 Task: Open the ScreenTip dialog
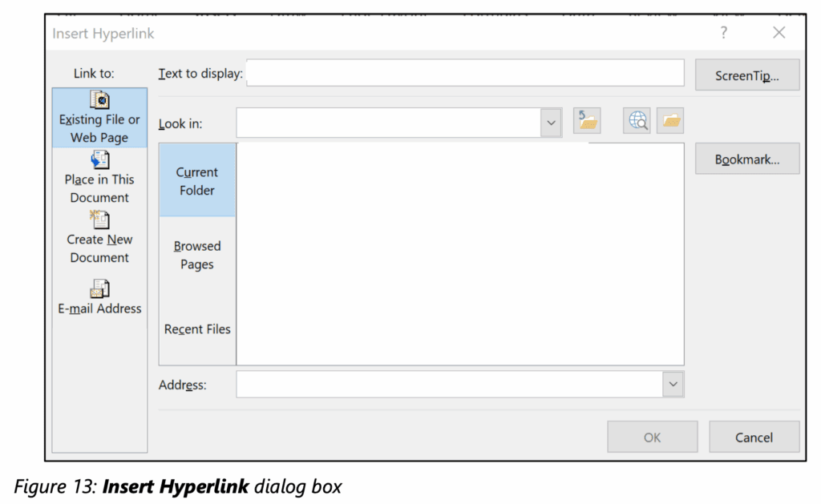(x=746, y=74)
